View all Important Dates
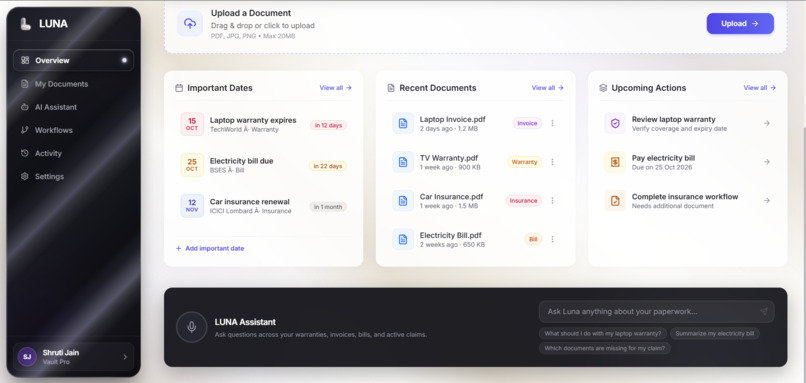 336,88
